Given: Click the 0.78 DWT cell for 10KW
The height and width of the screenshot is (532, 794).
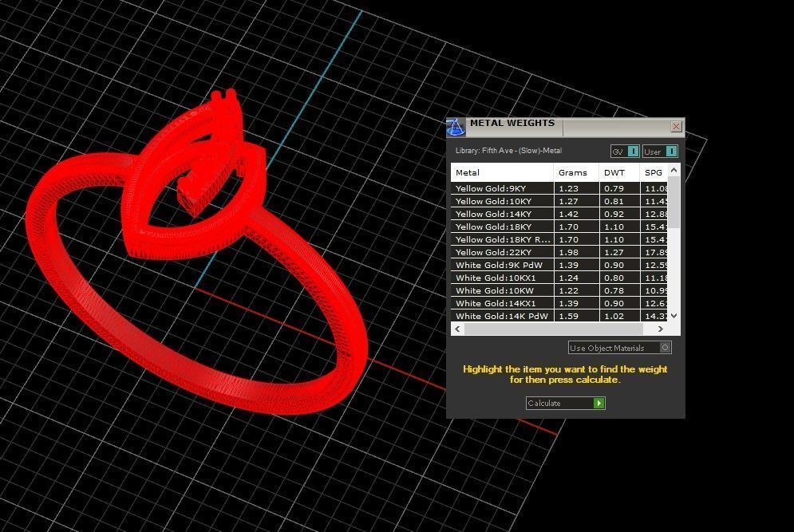Looking at the screenshot, I should [x=619, y=290].
